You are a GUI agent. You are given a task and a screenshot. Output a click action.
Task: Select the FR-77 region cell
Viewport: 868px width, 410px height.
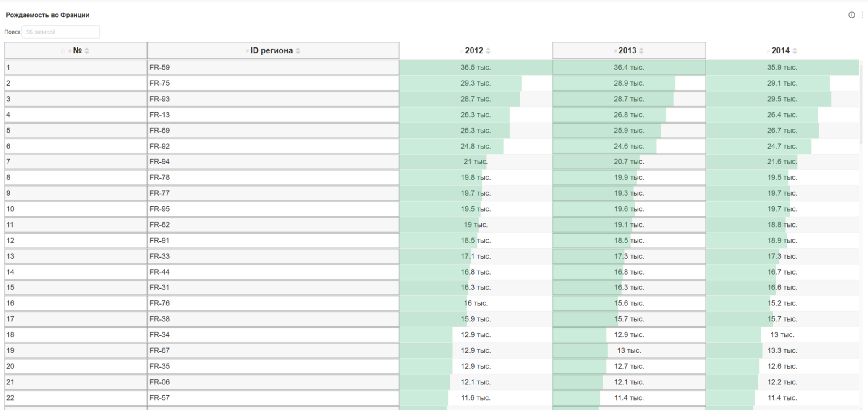(x=273, y=193)
